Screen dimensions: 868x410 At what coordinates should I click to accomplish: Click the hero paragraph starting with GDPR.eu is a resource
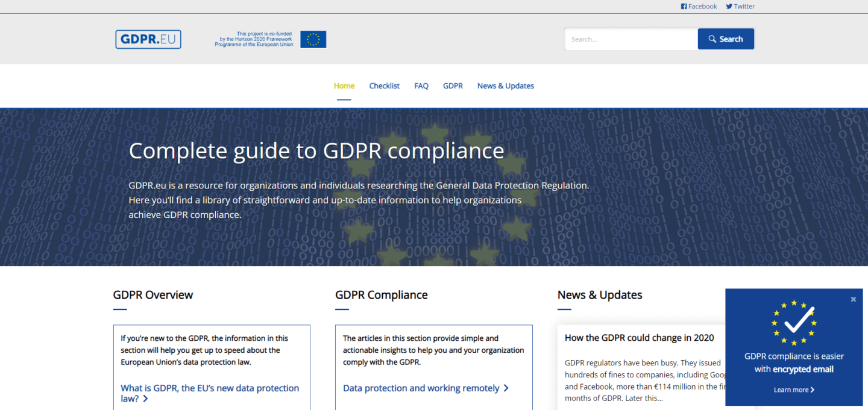point(359,200)
